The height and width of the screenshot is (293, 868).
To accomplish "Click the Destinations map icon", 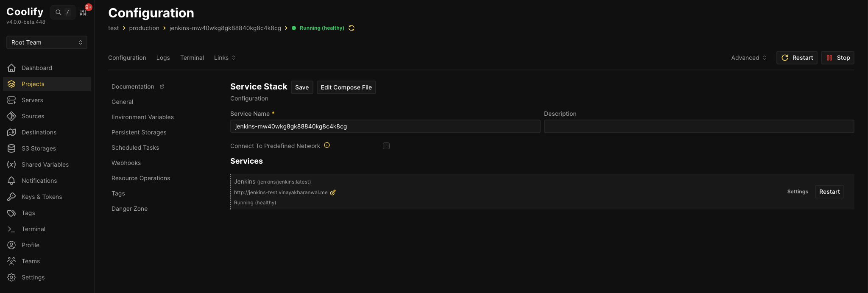I will [11, 132].
